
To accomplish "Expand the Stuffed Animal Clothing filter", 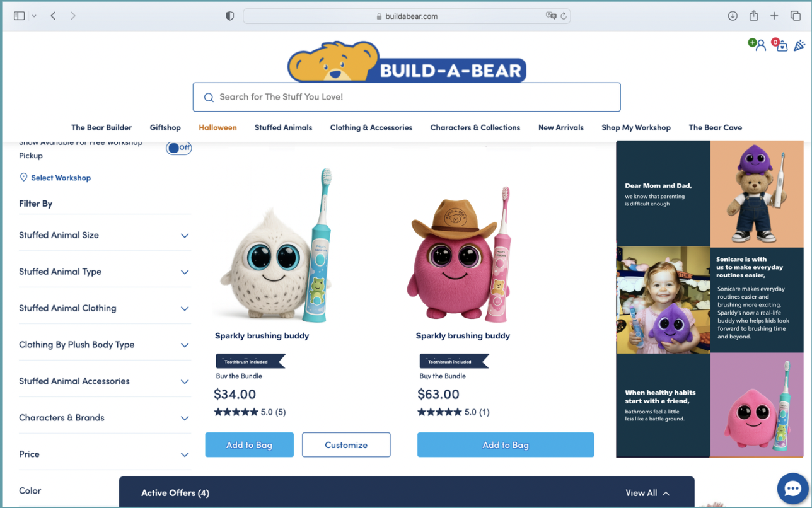I will click(x=105, y=308).
